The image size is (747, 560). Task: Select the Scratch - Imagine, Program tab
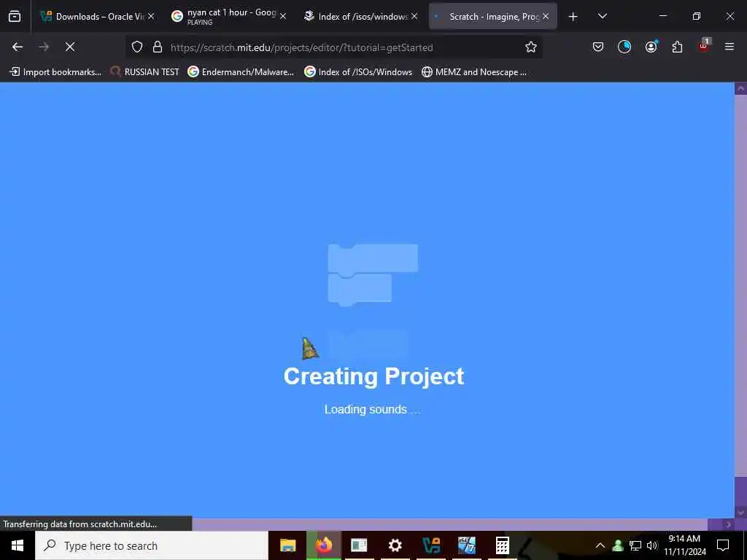click(492, 16)
